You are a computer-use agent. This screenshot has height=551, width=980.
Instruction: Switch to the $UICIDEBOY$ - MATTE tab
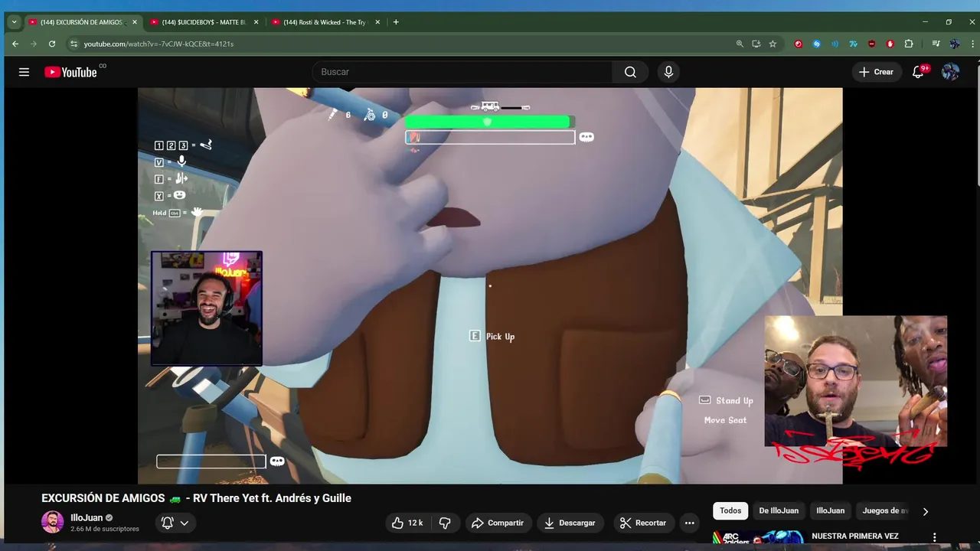(203, 22)
